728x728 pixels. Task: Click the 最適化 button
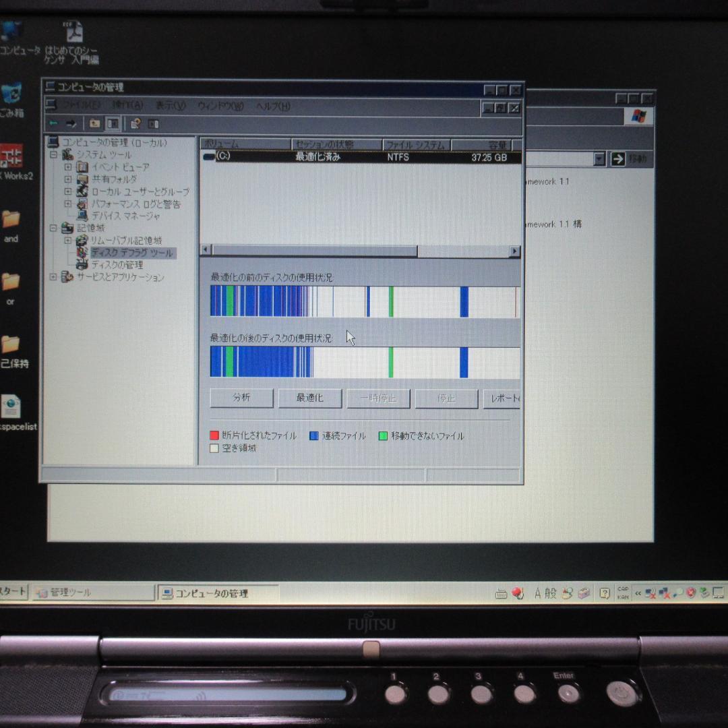tap(309, 398)
